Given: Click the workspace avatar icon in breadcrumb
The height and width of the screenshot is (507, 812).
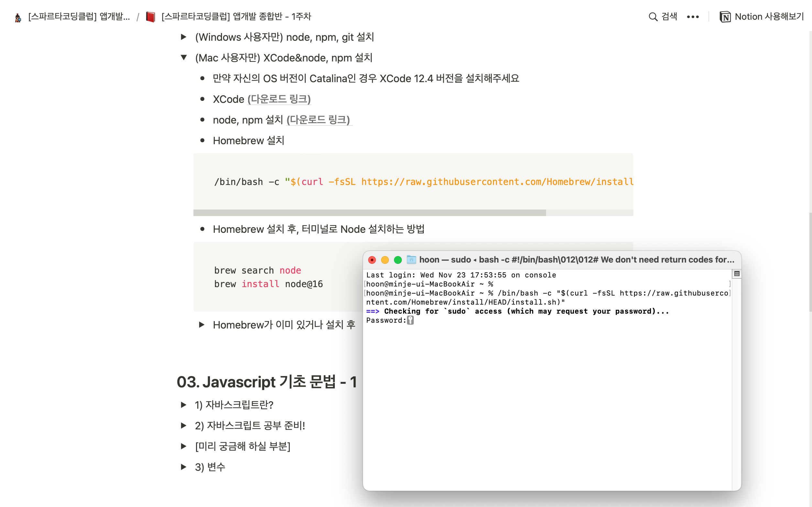Looking at the screenshot, I should pyautogui.click(x=18, y=17).
